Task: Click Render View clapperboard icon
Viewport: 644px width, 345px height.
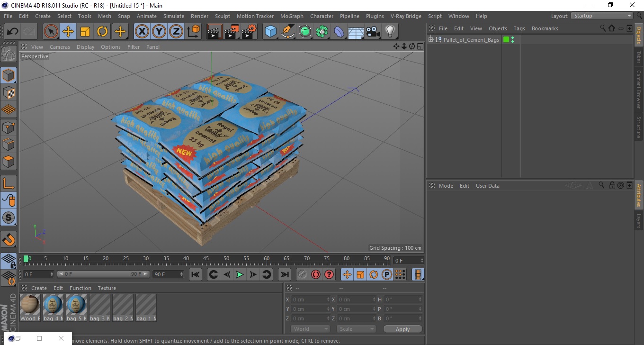Action: (x=215, y=32)
